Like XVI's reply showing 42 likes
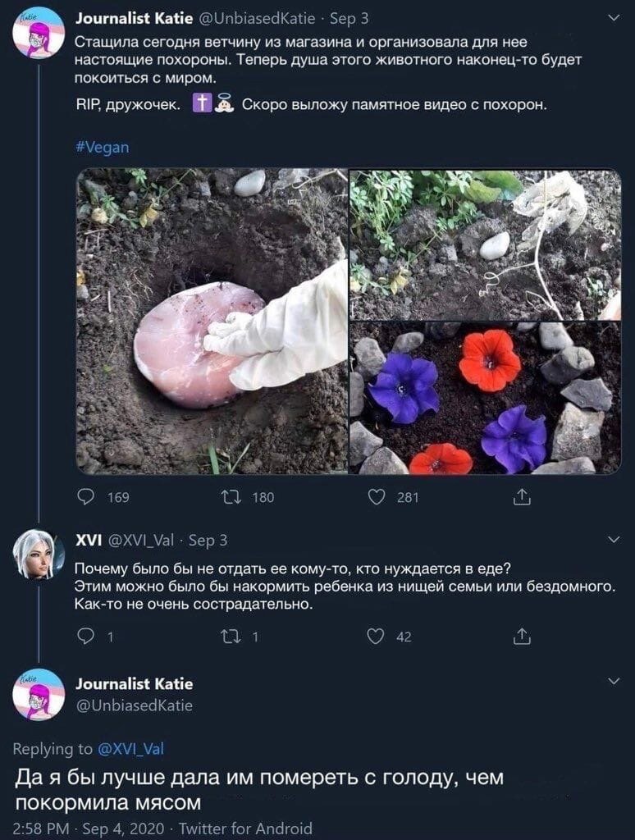The height and width of the screenshot is (840, 635). 377,636
